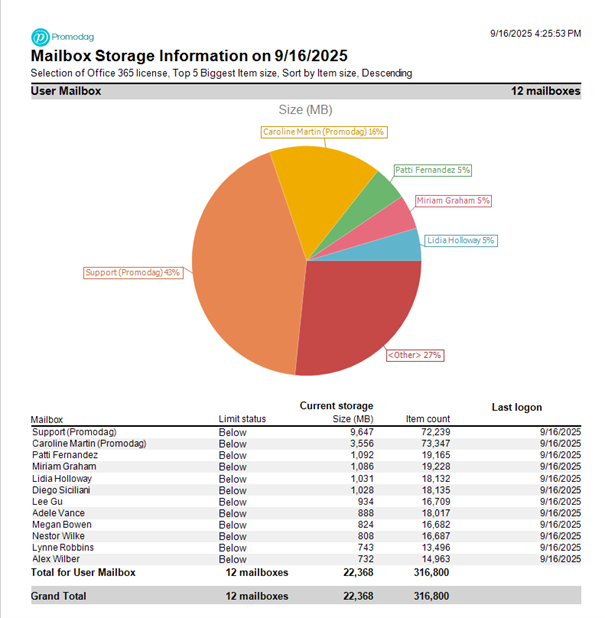
Task: Click the 'Lidia Holloway 5%' chart label
Action: coord(461,240)
